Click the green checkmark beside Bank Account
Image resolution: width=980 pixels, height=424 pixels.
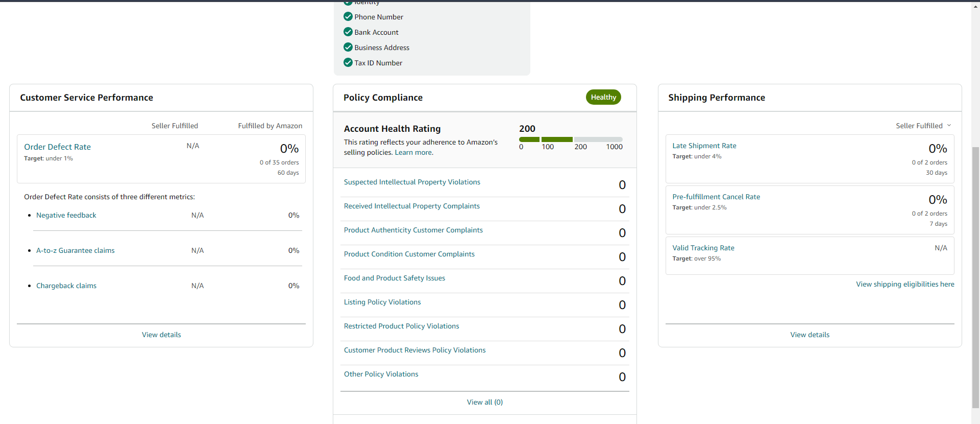click(348, 32)
